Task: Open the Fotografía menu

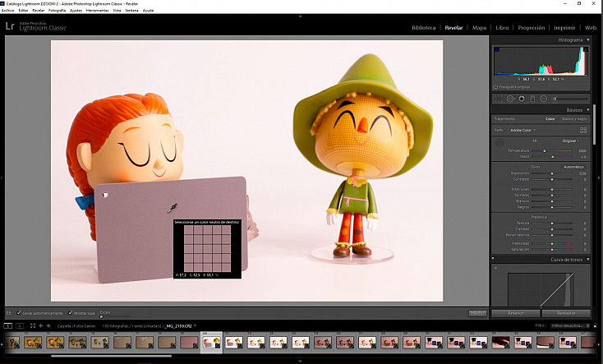Action: pyautogui.click(x=57, y=11)
